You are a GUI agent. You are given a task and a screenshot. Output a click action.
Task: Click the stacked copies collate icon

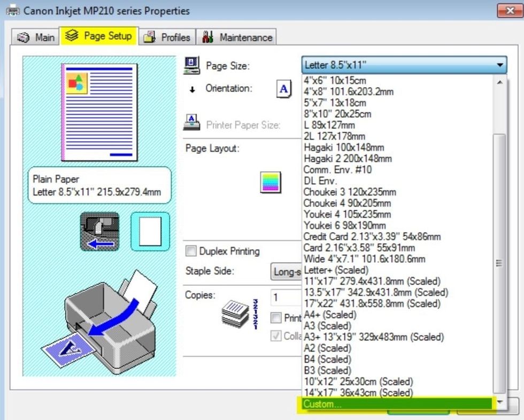point(235,314)
